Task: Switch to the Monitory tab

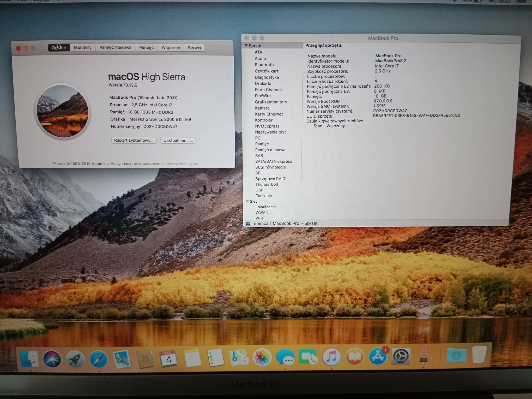Action: click(82, 47)
